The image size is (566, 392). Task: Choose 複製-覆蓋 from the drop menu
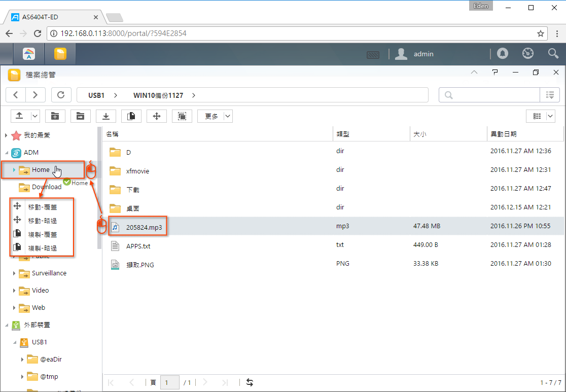[42, 234]
